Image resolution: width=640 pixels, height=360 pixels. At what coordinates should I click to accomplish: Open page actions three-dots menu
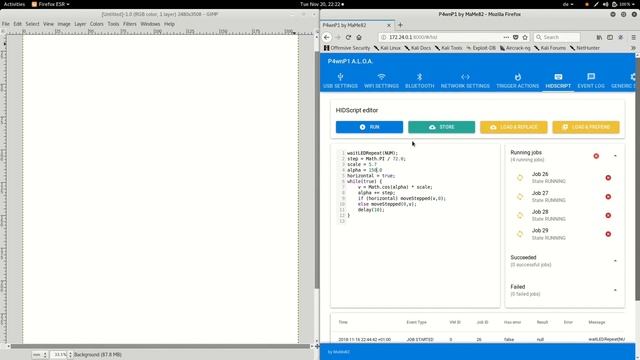pyautogui.click(x=506, y=37)
